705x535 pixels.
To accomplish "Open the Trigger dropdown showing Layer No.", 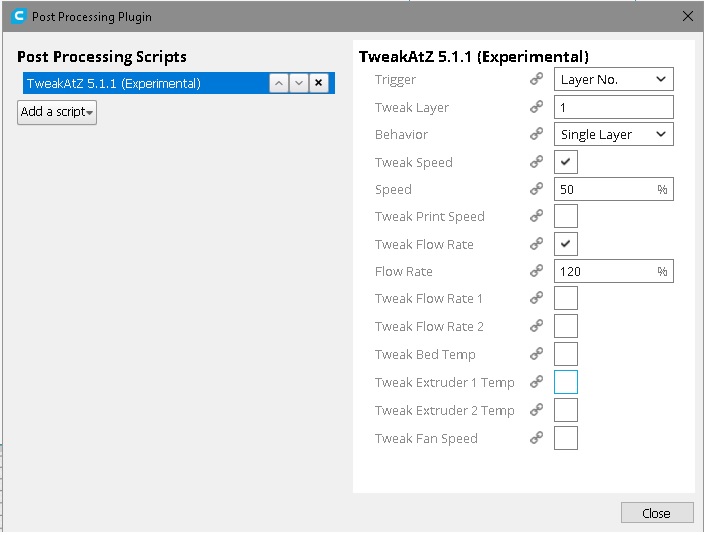I will 614,79.
